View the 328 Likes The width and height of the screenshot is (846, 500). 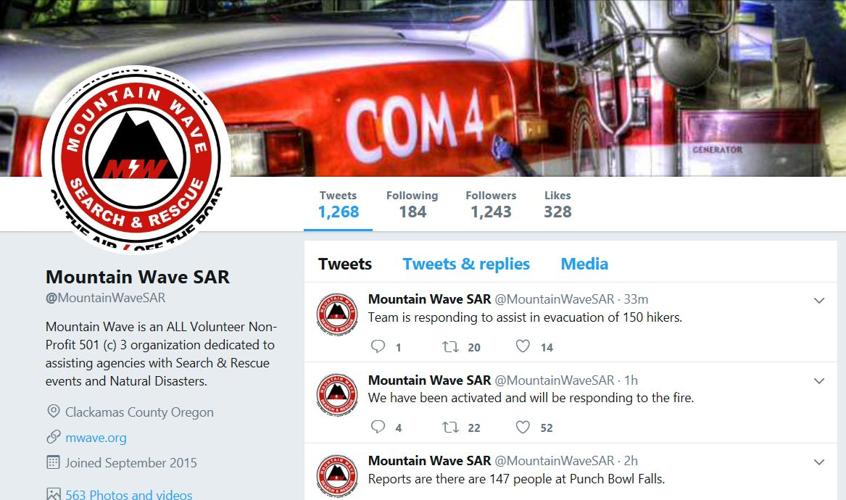557,204
